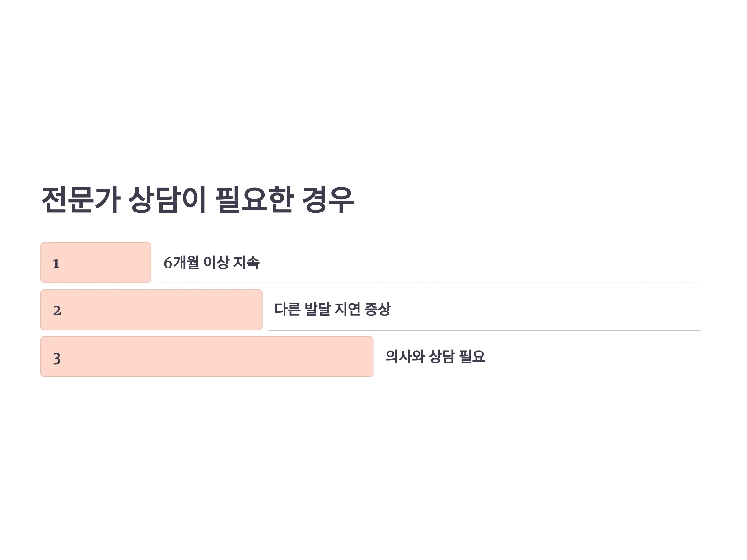
Task: Click the word 6개월 in the first label
Action: click(181, 263)
